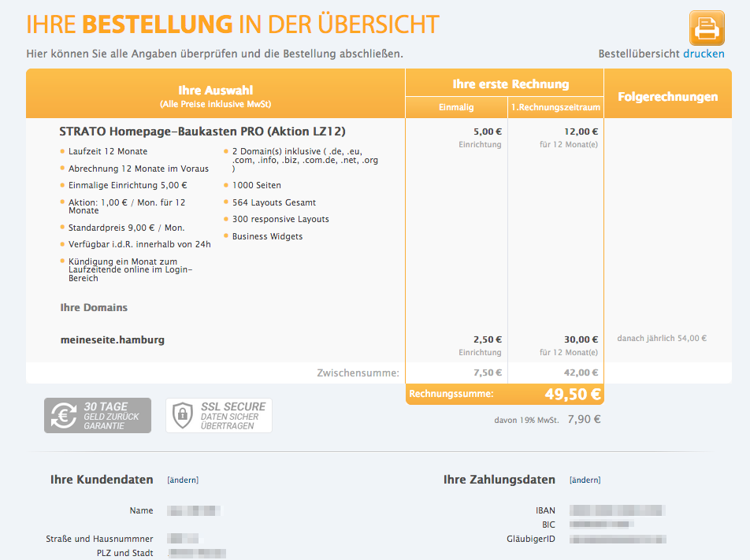Screen dimensions: 750x560
Task: Click the 'Einmalig' sub-header
Action: [x=456, y=107]
